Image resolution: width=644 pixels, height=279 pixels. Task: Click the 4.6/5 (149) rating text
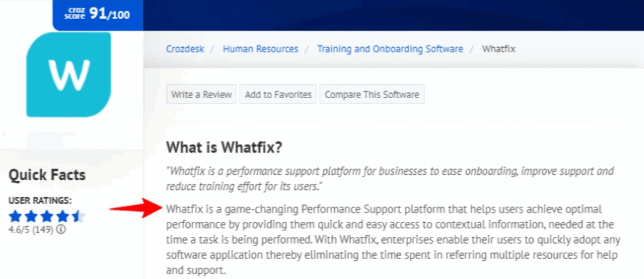tap(31, 230)
